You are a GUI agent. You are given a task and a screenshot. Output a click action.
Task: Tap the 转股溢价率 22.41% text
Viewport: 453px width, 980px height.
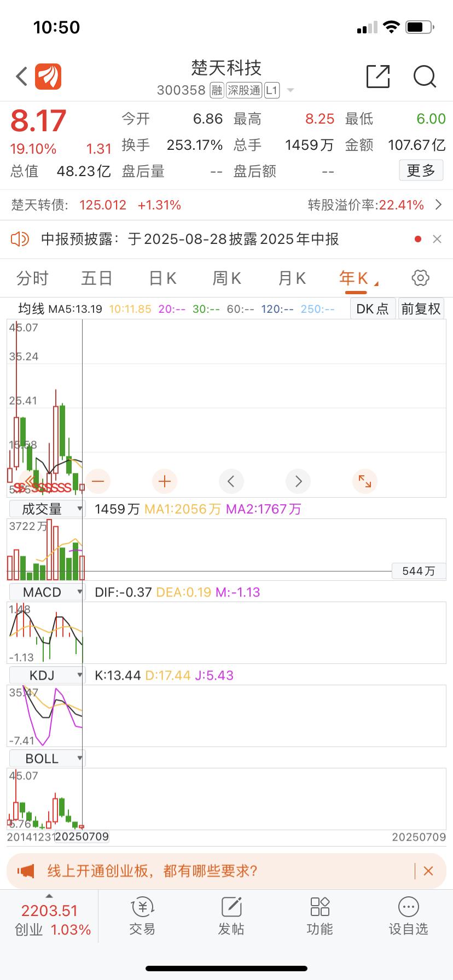point(366,205)
